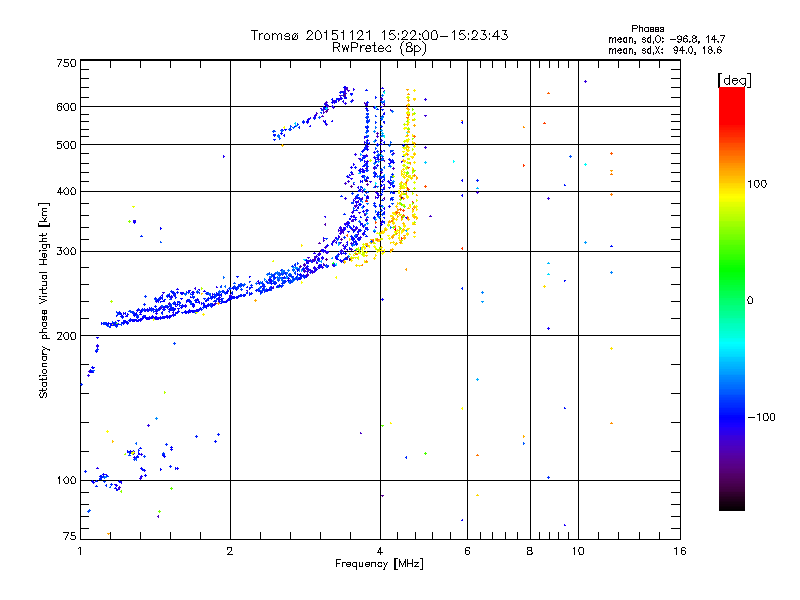Click the y-axis label 'Stationary phase Virtual Height [km]'
The width and height of the screenshot is (800, 600).
tap(43, 300)
